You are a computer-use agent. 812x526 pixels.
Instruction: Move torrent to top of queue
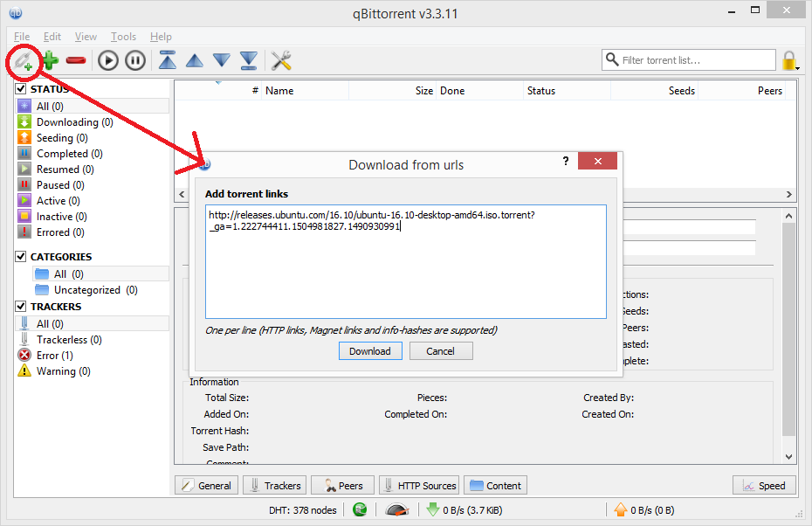pyautogui.click(x=168, y=60)
